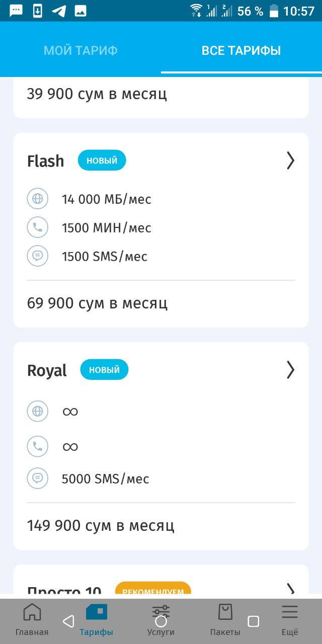Open Telegram notification in status bar

coord(59,11)
